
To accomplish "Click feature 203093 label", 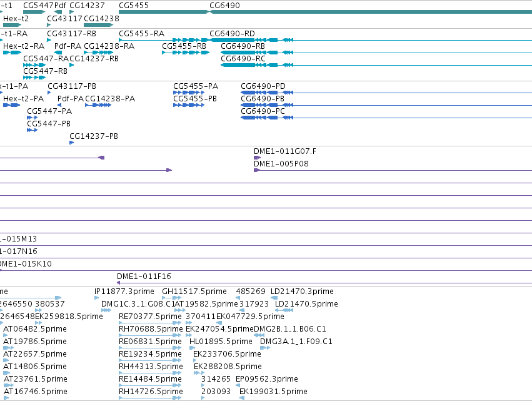I will coord(216,392).
